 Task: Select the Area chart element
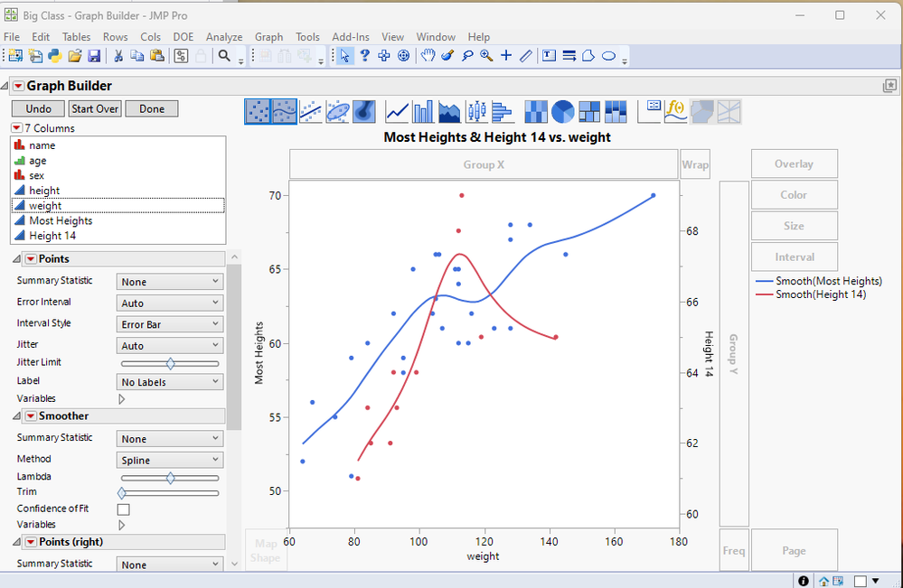pos(450,111)
